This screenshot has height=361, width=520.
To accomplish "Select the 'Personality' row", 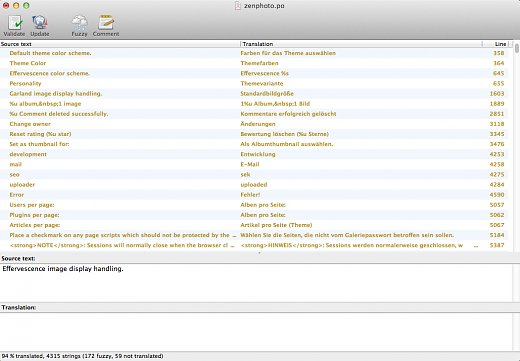I will (254, 83).
